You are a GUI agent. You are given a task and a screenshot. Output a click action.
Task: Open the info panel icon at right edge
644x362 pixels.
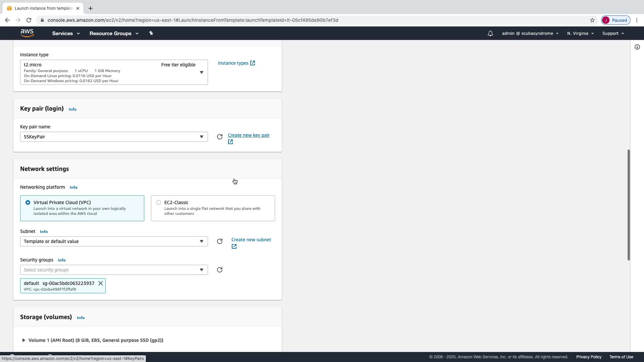[x=637, y=47]
